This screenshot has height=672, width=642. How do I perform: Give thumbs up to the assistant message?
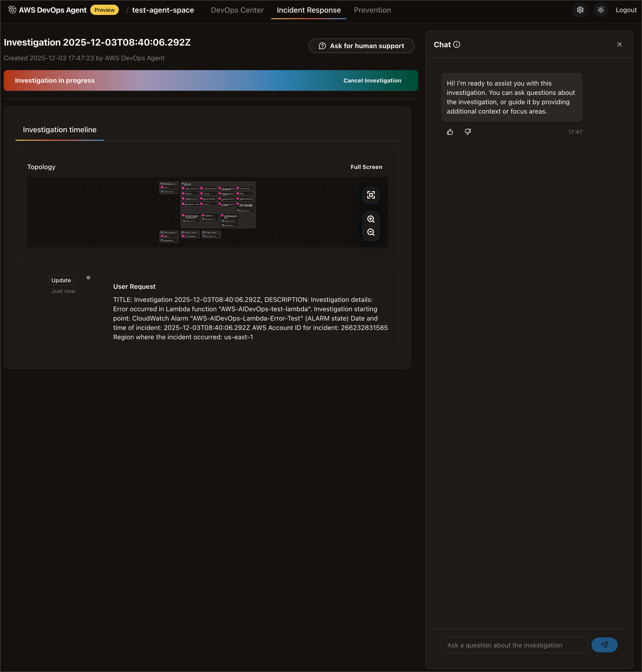pyautogui.click(x=450, y=132)
